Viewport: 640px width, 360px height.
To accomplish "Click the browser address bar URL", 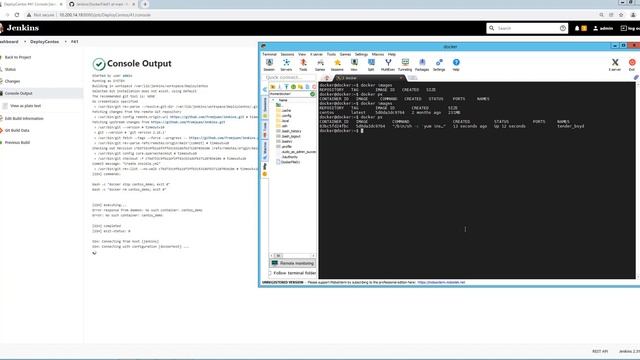I will (x=105, y=15).
